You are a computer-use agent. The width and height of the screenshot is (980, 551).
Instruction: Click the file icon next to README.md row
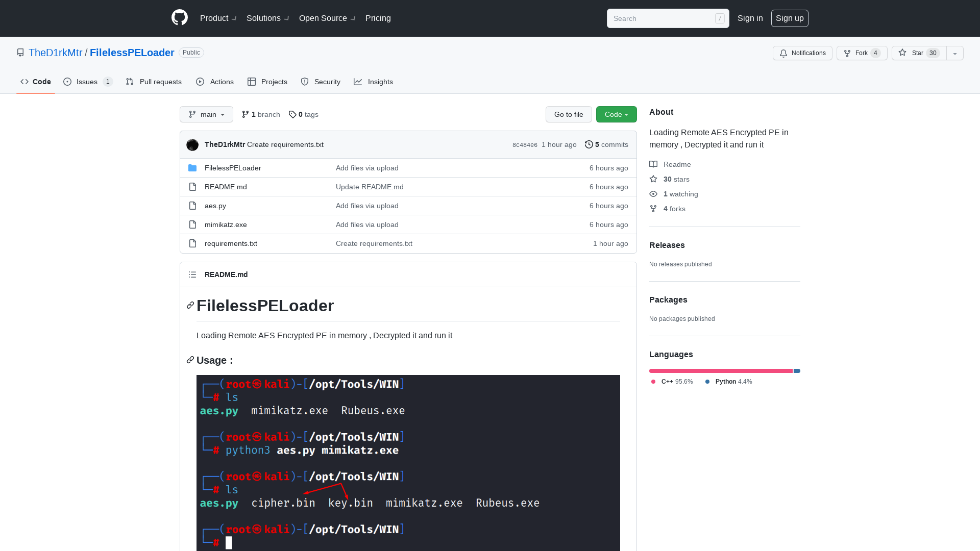point(192,187)
